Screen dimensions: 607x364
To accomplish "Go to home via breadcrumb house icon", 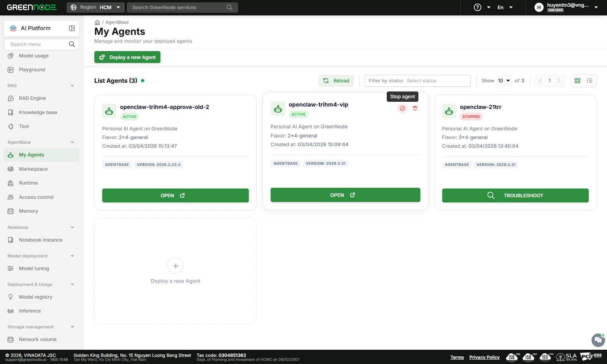I will (97, 23).
